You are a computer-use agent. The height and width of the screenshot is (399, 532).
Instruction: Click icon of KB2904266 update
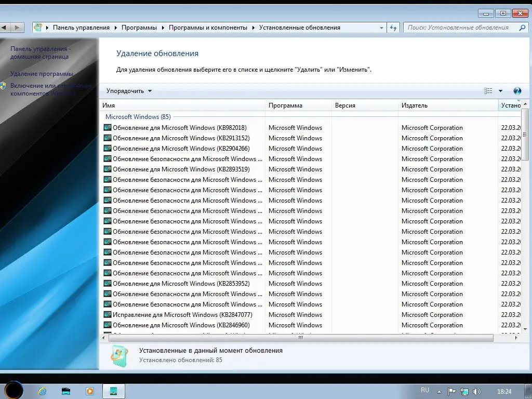coord(107,148)
